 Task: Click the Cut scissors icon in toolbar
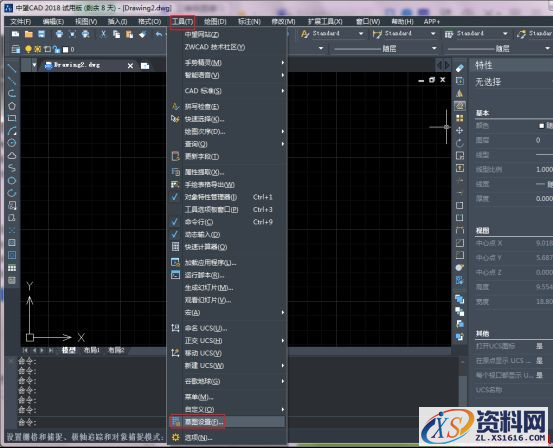103,34
